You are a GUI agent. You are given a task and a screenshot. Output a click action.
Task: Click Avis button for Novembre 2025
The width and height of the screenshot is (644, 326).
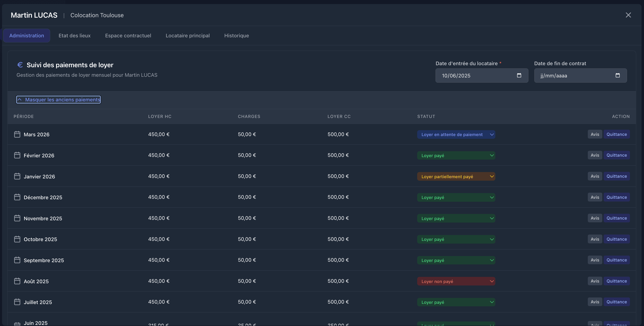click(595, 218)
